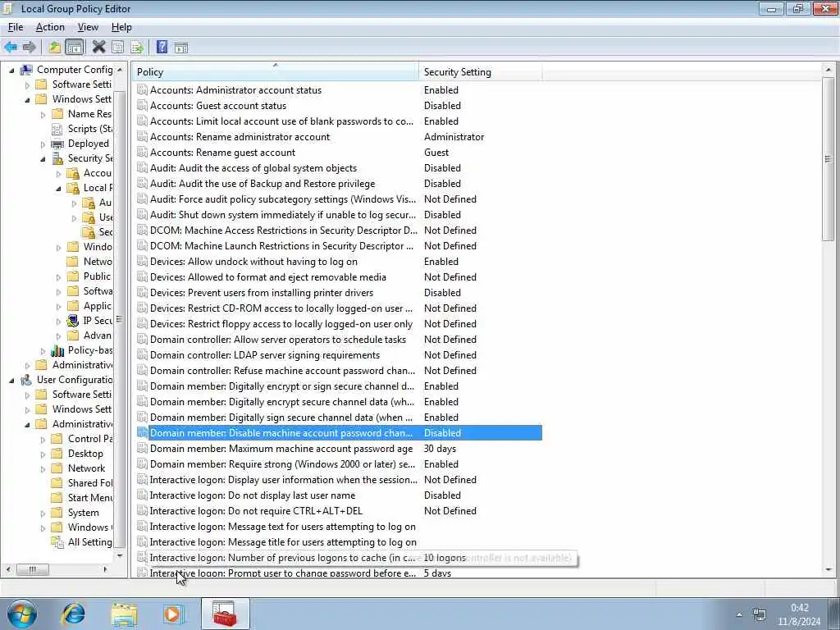This screenshot has height=630, width=840.
Task: Click the Export List toolbar icon
Action: coord(137,47)
